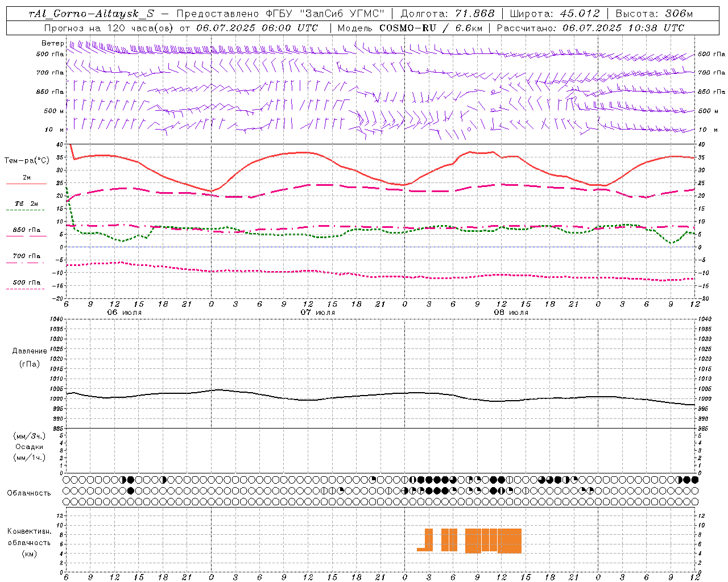Click the provider text ФГБУ "ЗапСиб УГМС"
The height and width of the screenshot is (582, 728).
[x=325, y=14]
